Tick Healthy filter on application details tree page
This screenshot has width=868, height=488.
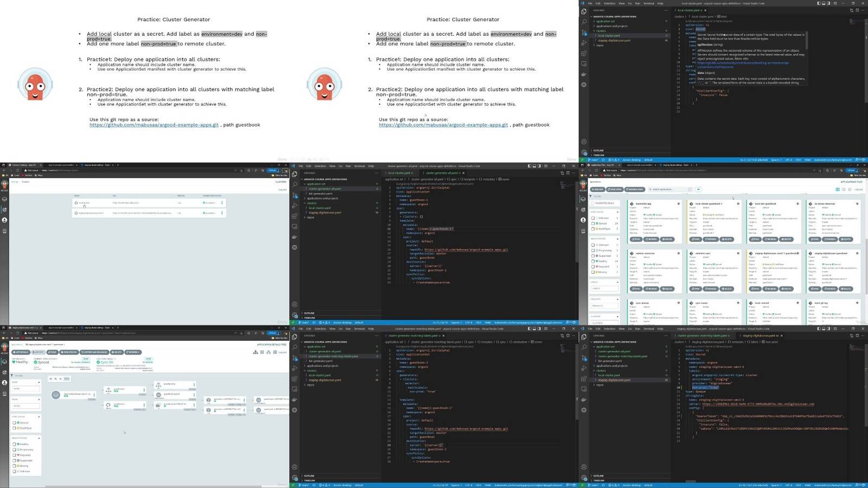(x=15, y=444)
